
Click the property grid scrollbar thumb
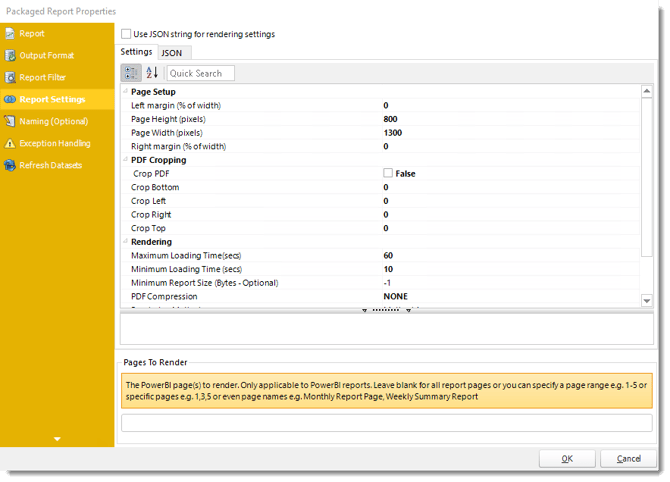(x=647, y=177)
